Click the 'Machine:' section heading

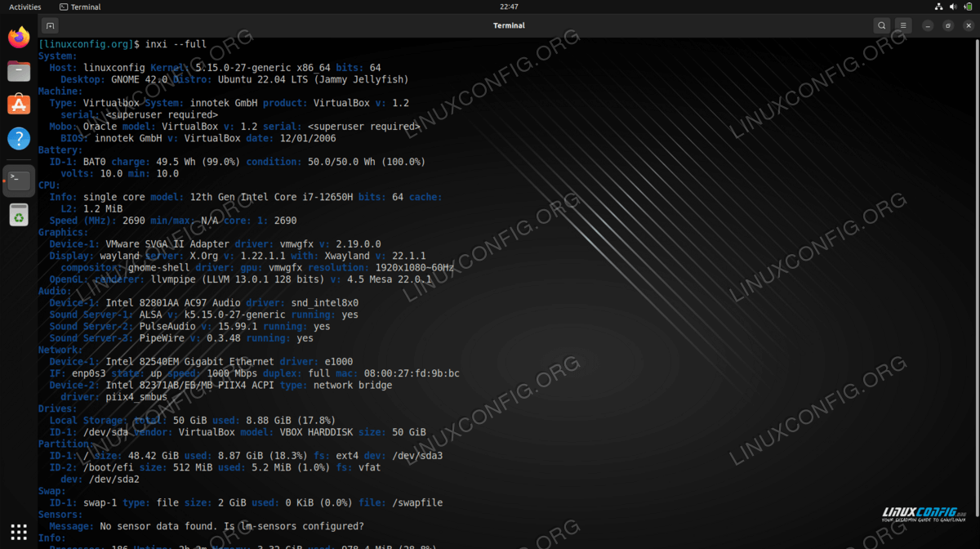click(x=60, y=91)
